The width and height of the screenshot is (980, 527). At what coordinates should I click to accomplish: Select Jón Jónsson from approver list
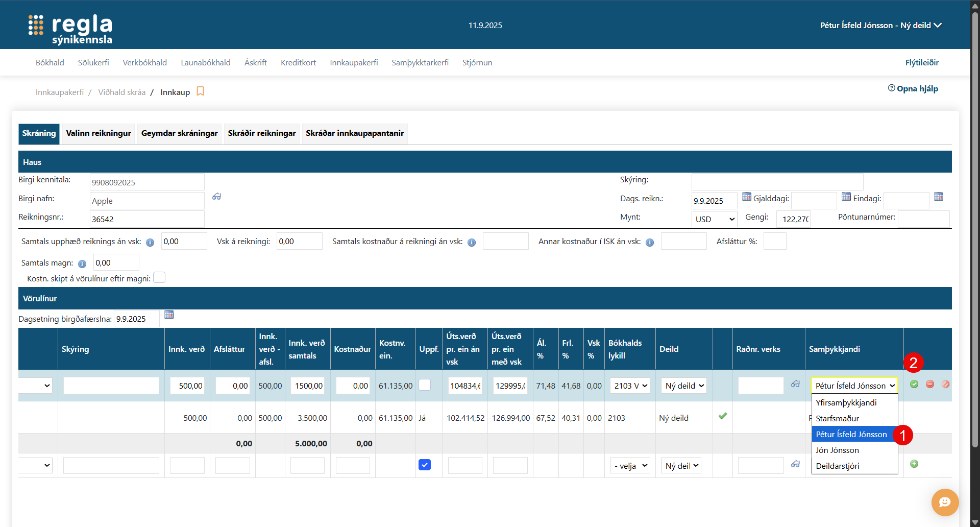(837, 450)
